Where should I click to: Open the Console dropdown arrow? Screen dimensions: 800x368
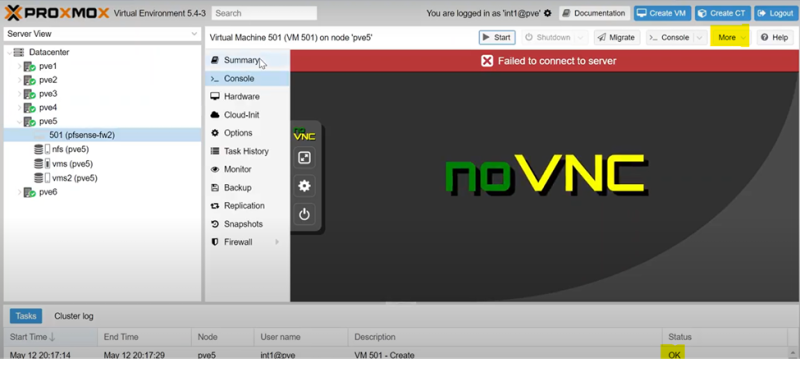coord(699,38)
